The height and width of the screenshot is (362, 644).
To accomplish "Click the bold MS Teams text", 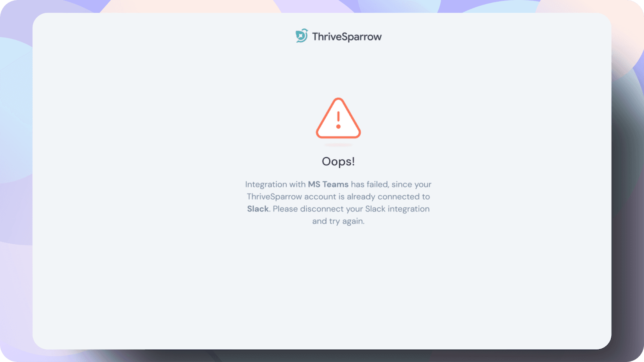I will pos(328,184).
